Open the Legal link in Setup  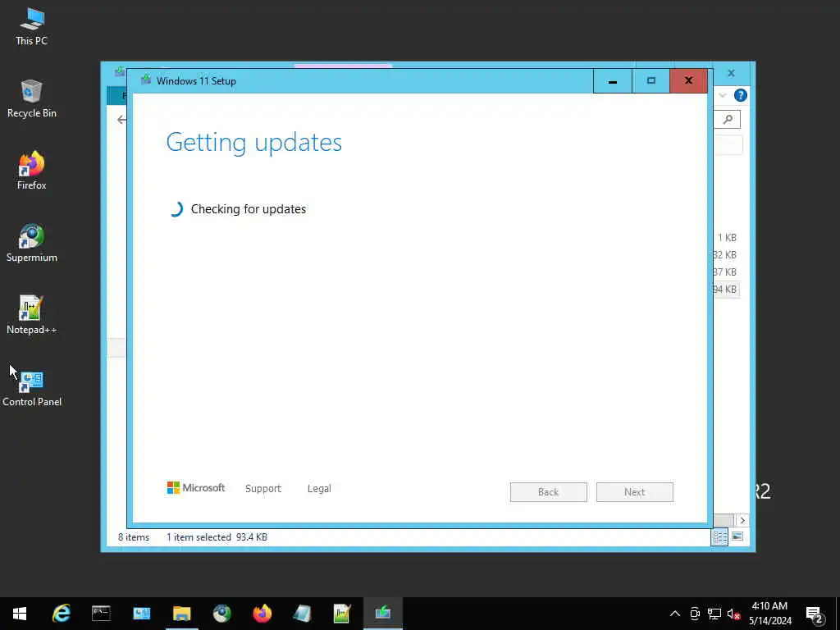pyautogui.click(x=319, y=489)
